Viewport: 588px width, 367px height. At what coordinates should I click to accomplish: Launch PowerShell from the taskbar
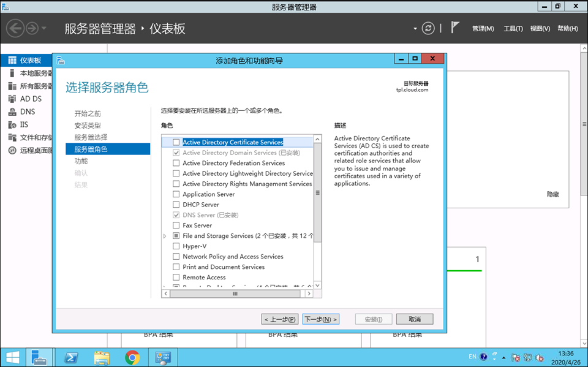click(71, 357)
